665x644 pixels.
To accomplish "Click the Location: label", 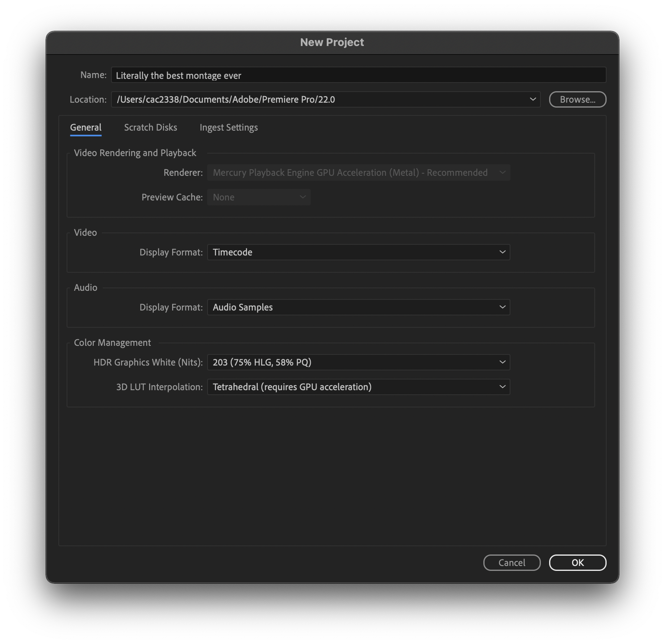I will [88, 99].
